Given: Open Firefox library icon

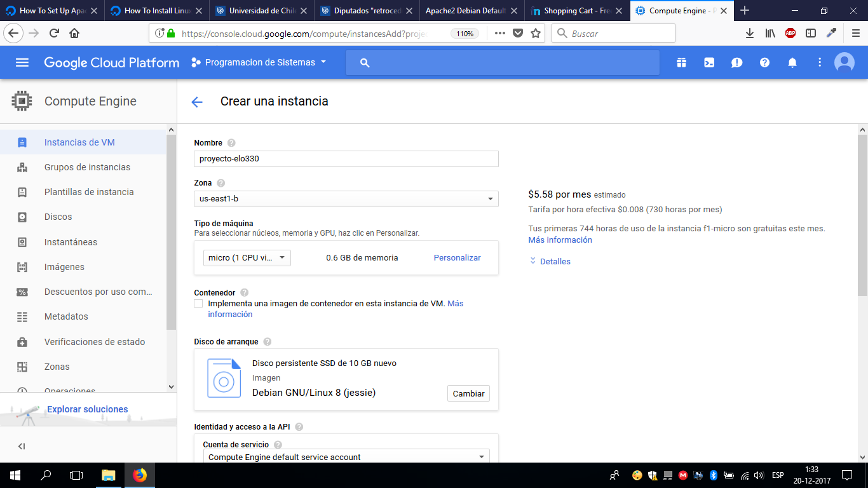Looking at the screenshot, I should 770,33.
